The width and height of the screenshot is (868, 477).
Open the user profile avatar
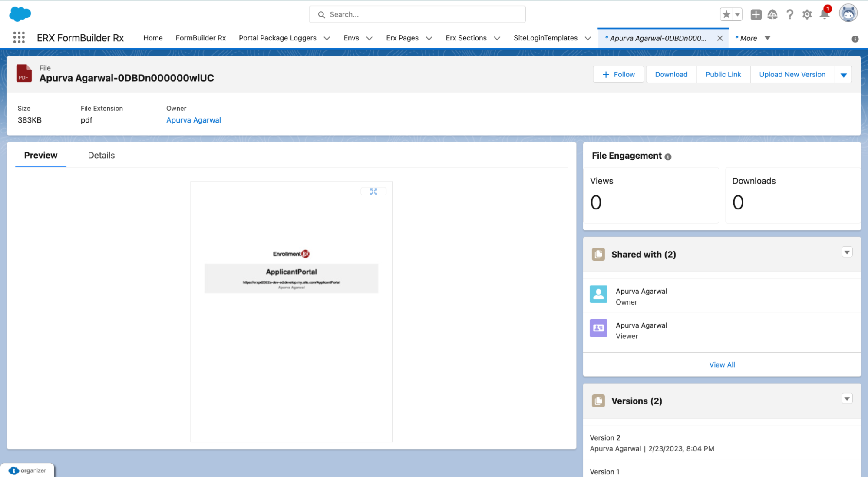coord(848,13)
